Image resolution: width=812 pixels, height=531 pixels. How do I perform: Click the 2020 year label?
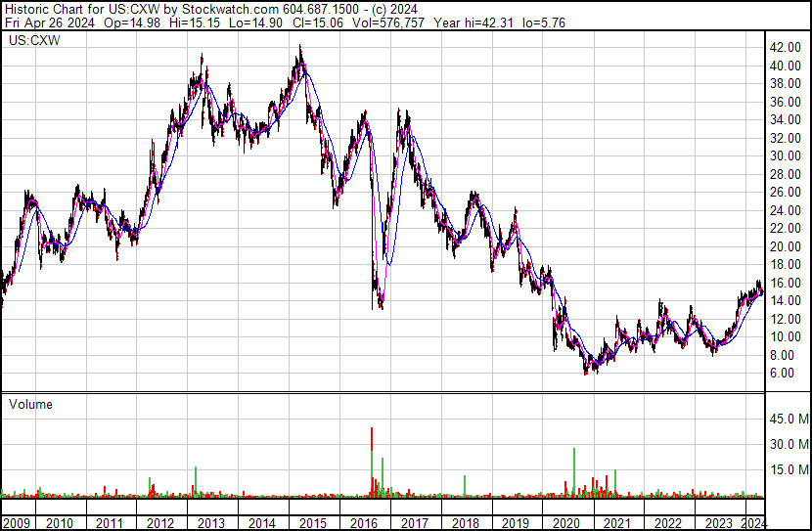[x=566, y=523]
